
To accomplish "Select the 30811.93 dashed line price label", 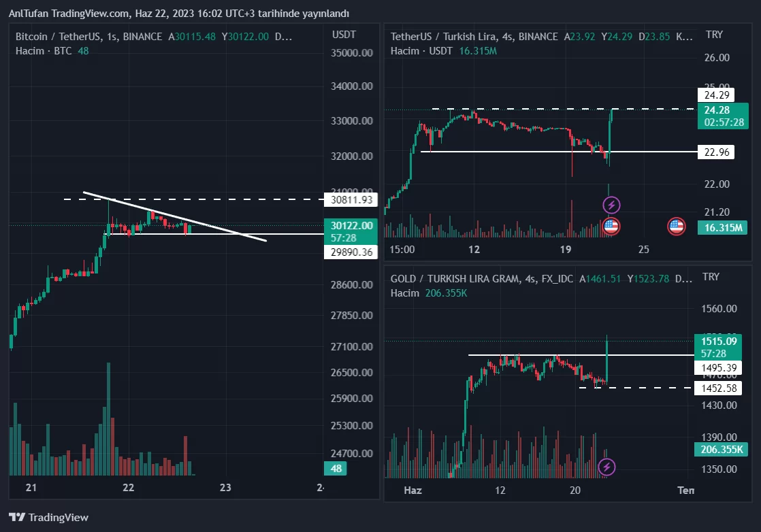I will click(x=351, y=199).
